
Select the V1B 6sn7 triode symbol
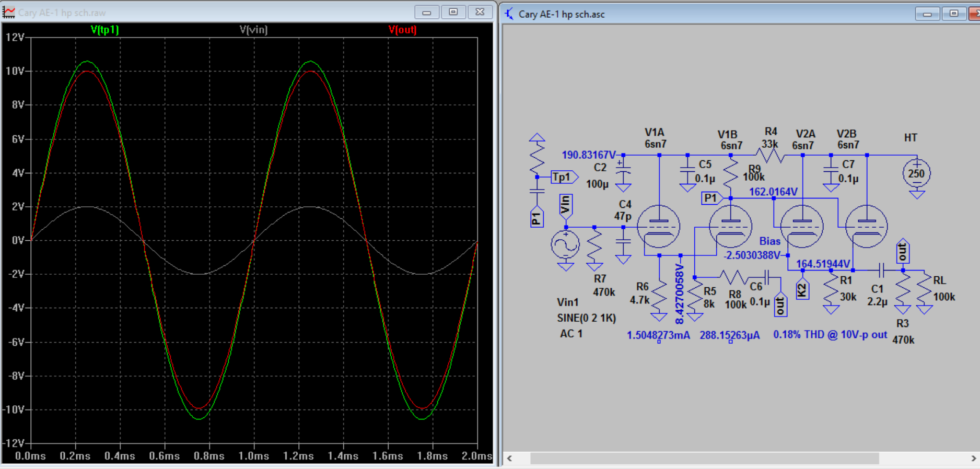730,227
